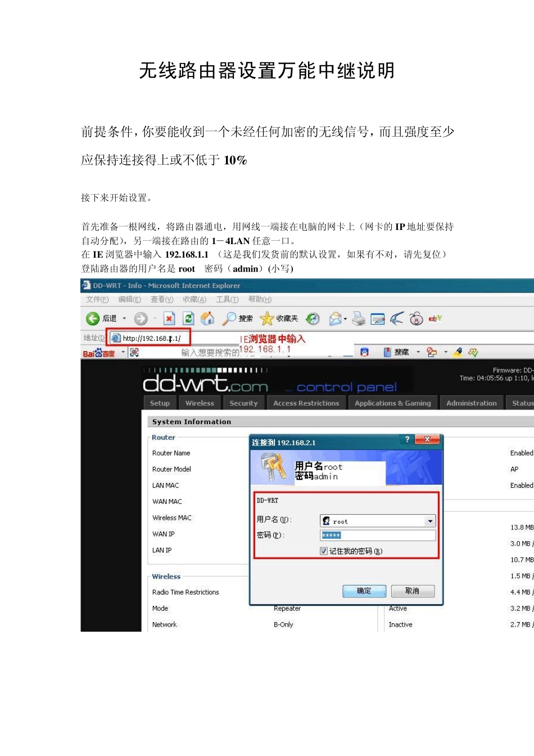
Task: Click the dd-wrt.com logo
Action: click(205, 385)
